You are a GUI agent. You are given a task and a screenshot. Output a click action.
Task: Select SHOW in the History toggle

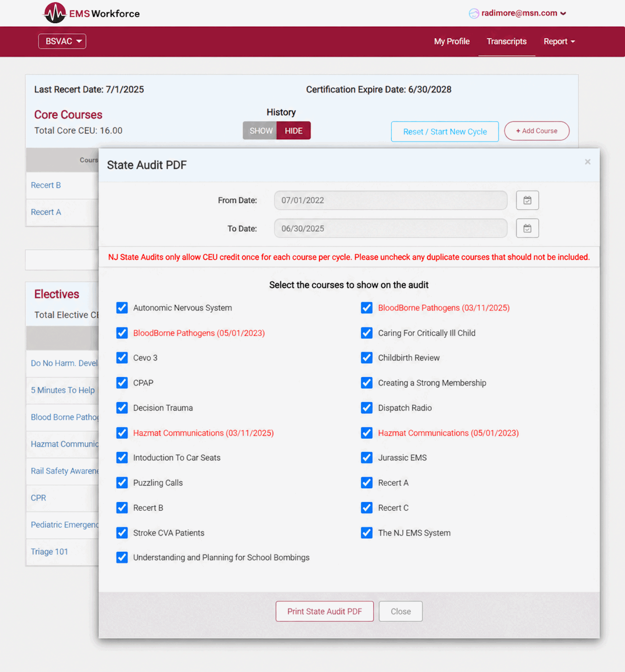pos(260,131)
